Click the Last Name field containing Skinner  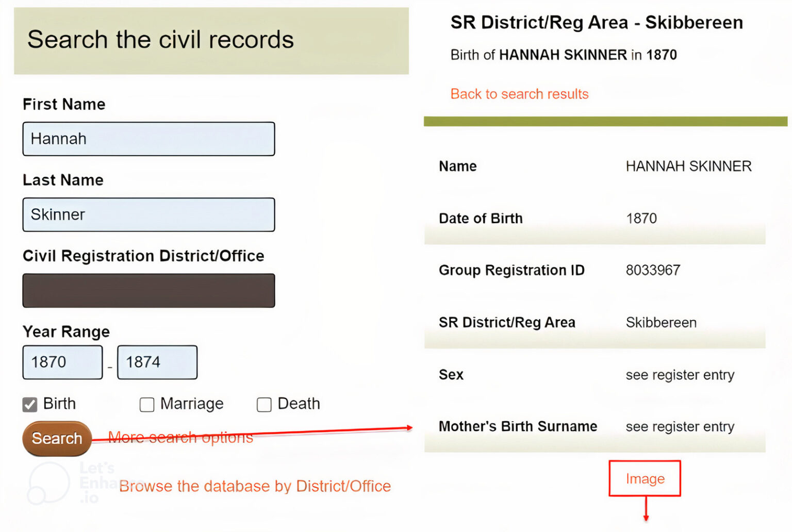coord(148,214)
